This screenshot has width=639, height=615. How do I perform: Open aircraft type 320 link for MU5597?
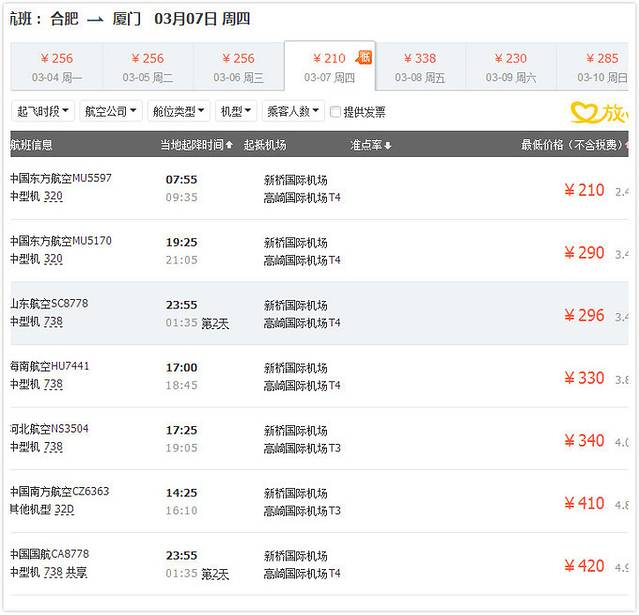(x=53, y=197)
